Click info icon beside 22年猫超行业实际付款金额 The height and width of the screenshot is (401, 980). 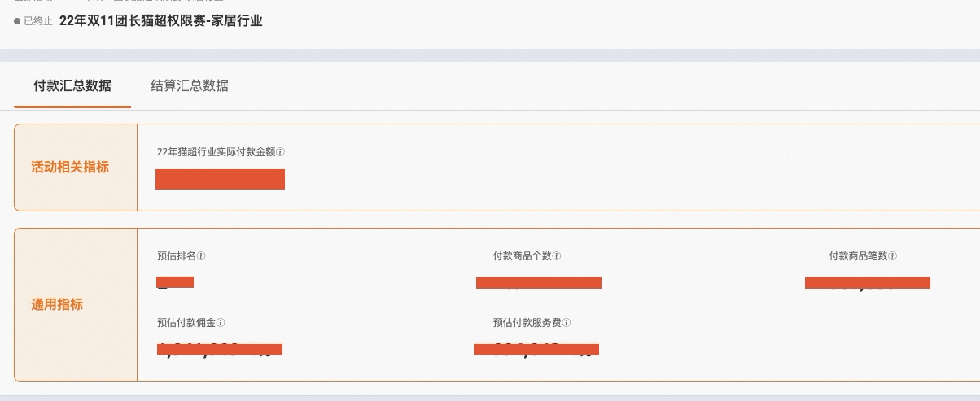282,152
